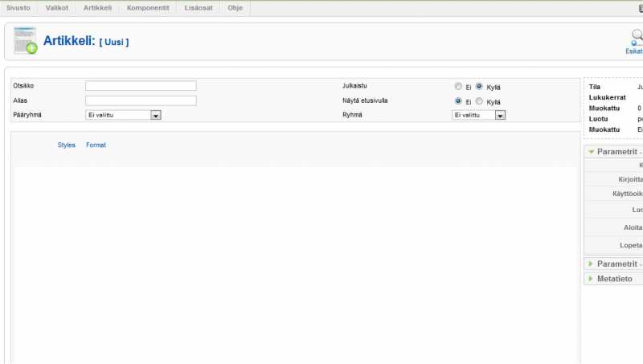Open the Artikkeli menu
643x364 pixels.
97,7
